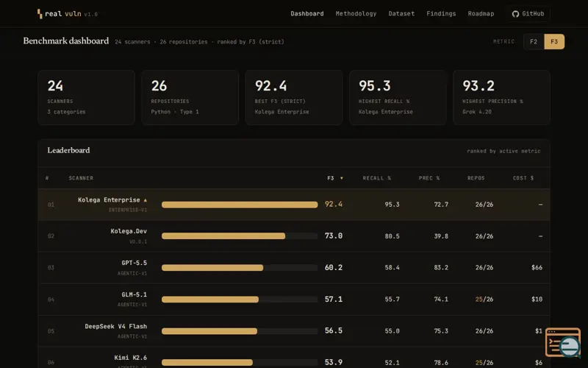Screen dimensions: 588x368
Task: Click the GitHub button
Action: [x=528, y=14]
